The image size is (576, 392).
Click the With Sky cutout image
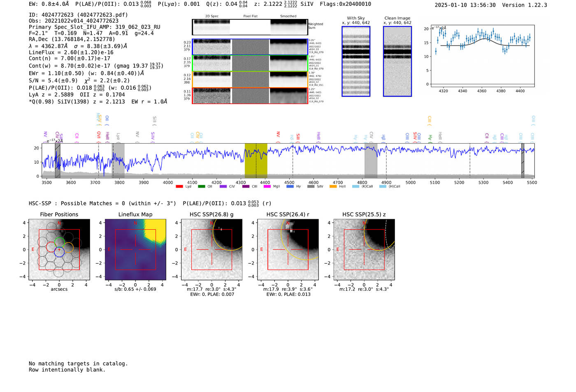coord(356,61)
